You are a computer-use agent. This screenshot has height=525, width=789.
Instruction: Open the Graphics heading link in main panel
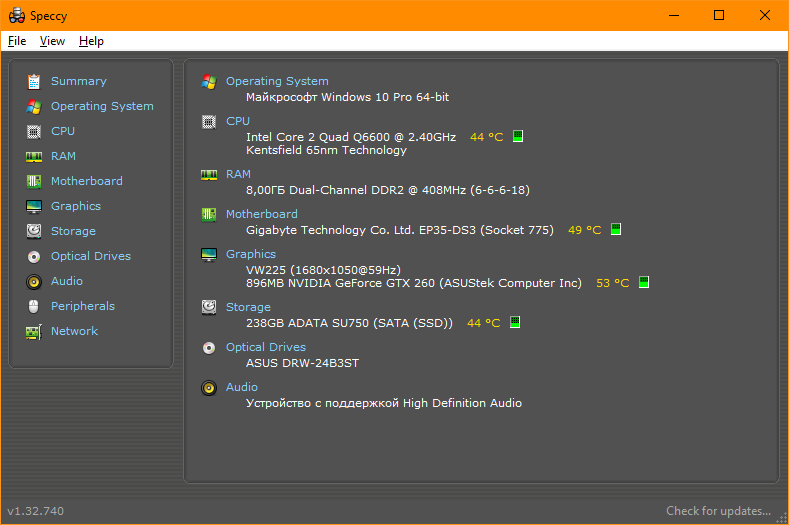pos(251,254)
